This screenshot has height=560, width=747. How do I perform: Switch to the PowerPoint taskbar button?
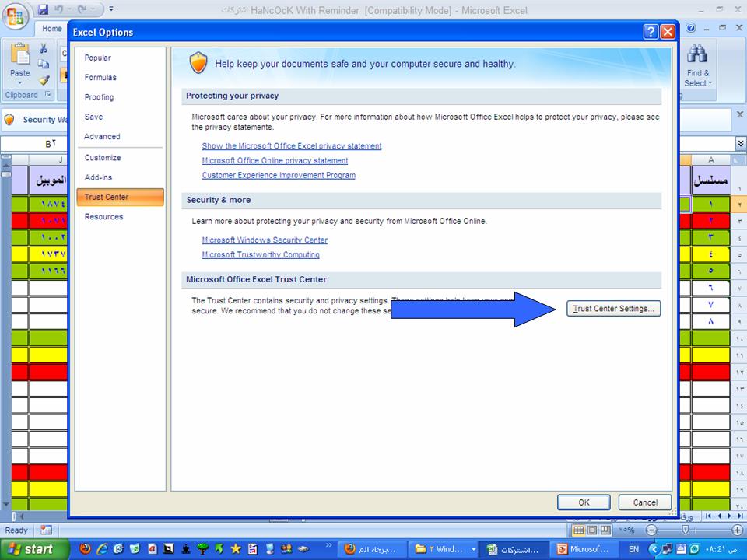click(x=585, y=550)
